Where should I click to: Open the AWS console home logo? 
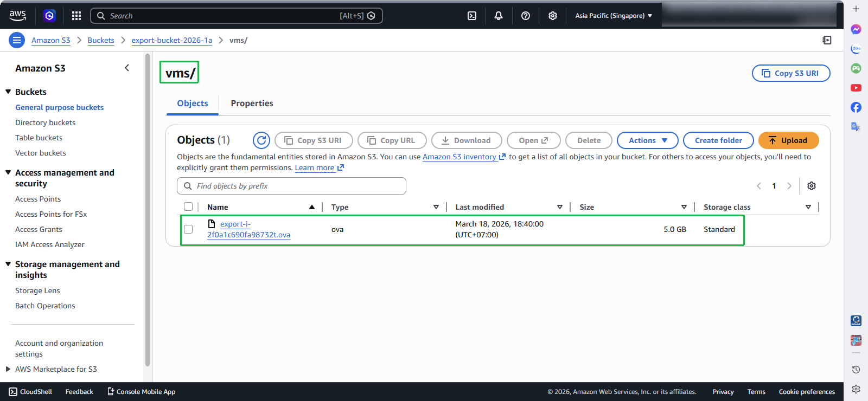click(x=17, y=16)
